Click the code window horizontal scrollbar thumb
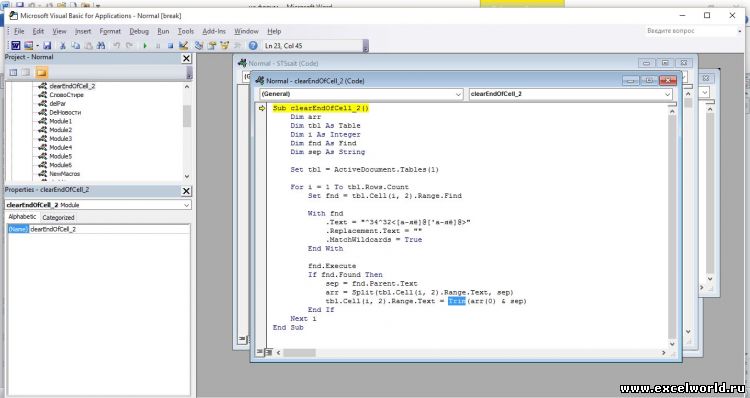The image size is (750, 398). pos(299,353)
